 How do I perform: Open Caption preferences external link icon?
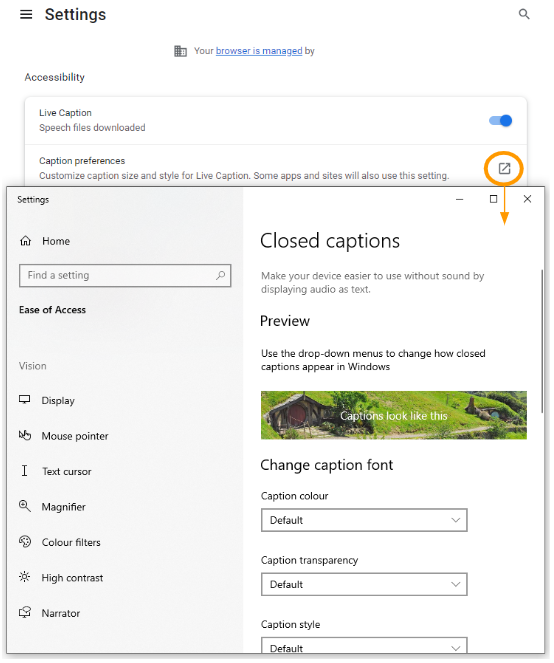pos(504,168)
